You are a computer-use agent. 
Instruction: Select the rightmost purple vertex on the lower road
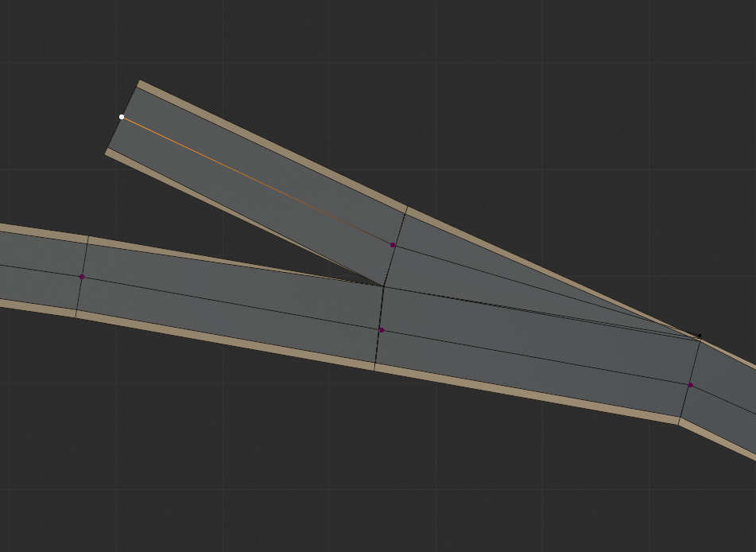tap(691, 385)
